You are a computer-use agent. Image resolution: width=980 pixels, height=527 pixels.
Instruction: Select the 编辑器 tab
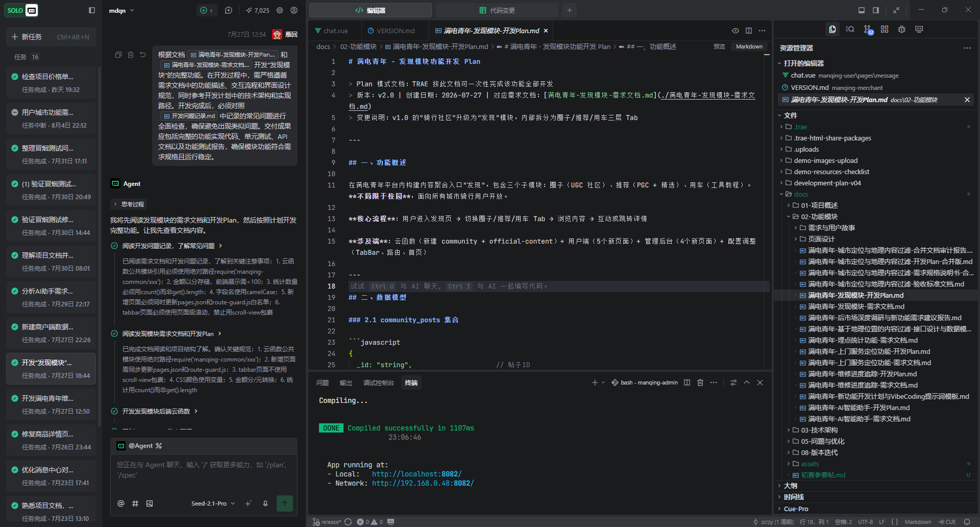(371, 10)
